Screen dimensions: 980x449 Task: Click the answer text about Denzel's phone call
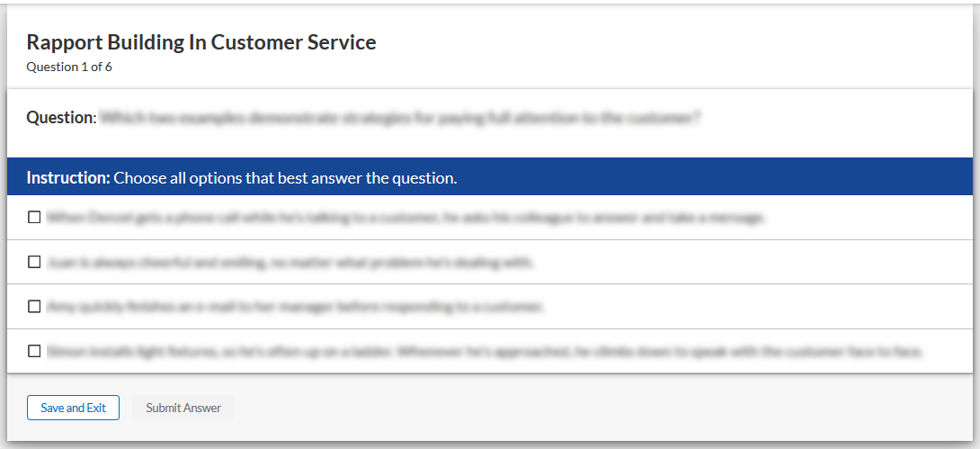[x=405, y=218]
